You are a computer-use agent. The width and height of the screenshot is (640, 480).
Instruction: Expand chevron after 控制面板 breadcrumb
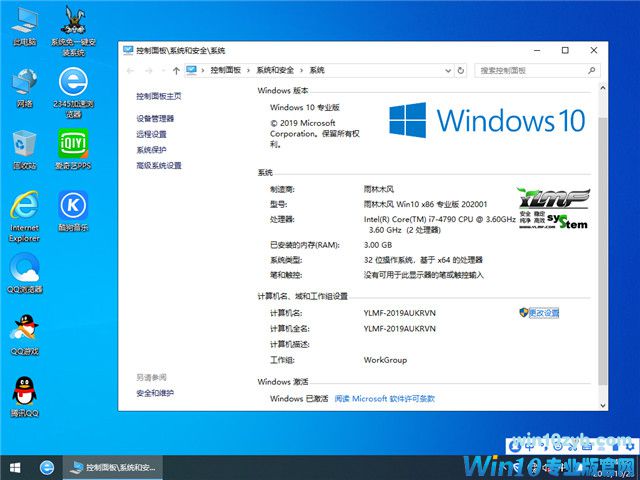pyautogui.click(x=248, y=71)
